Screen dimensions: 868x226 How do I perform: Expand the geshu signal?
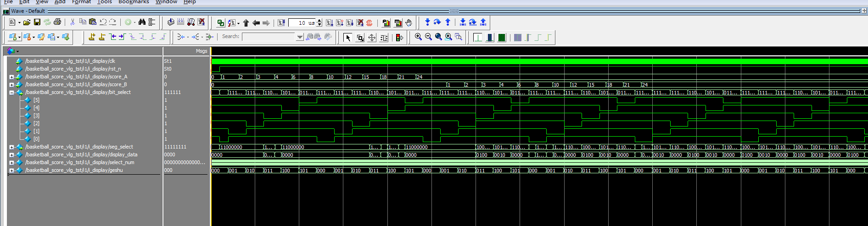11,171
